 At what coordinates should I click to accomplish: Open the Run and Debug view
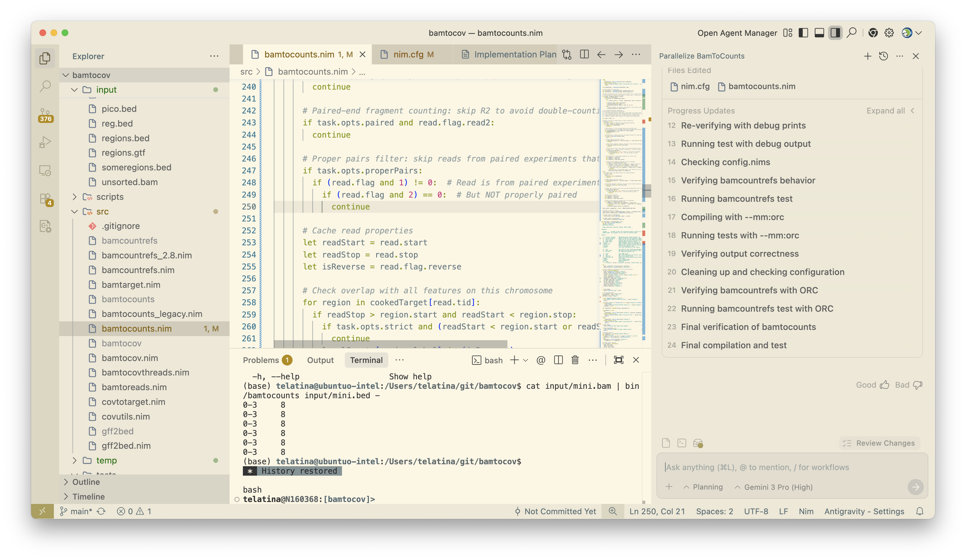click(x=45, y=142)
